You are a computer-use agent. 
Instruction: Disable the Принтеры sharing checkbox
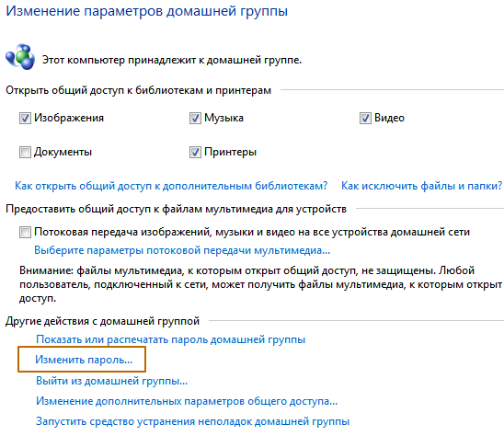195,152
